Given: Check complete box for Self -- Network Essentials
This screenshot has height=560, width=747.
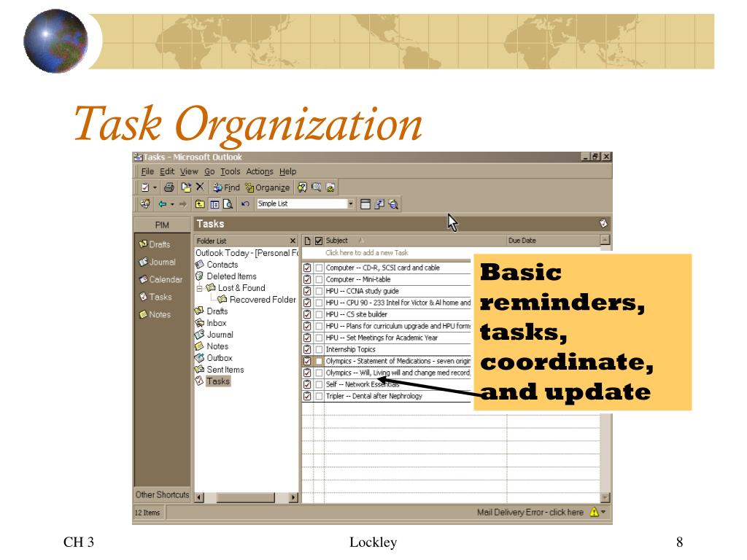Looking at the screenshot, I should pyautogui.click(x=319, y=384).
